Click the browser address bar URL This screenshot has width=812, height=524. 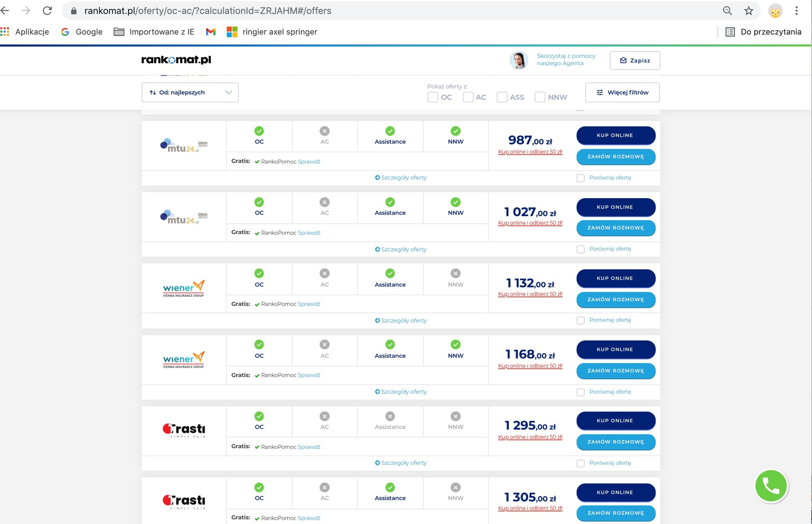(x=207, y=11)
